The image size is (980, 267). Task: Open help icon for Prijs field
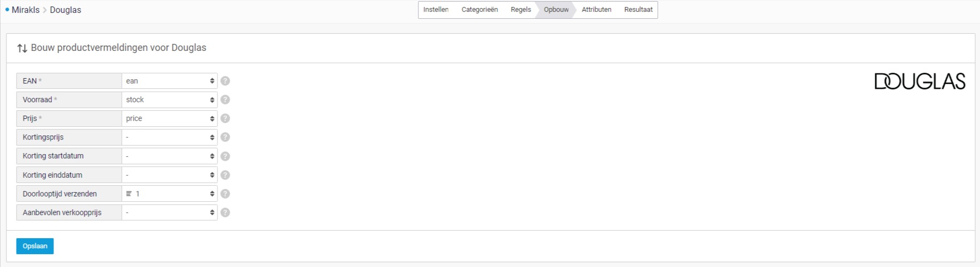tap(225, 118)
